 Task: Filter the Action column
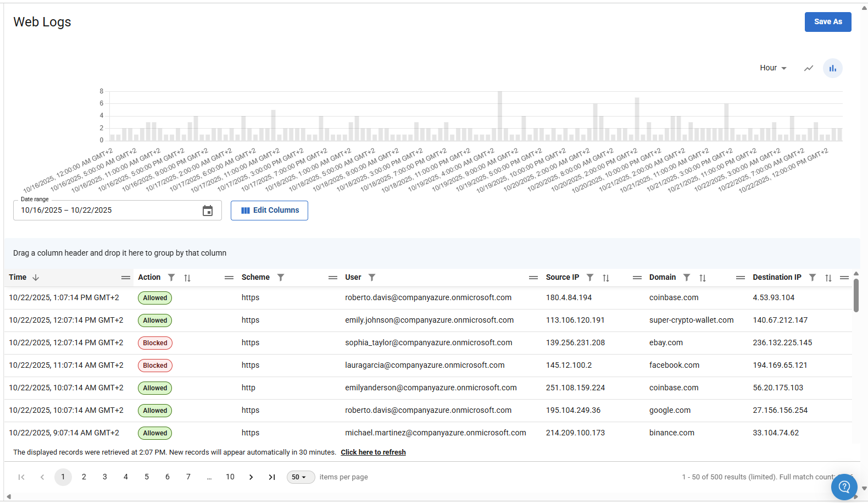171,278
